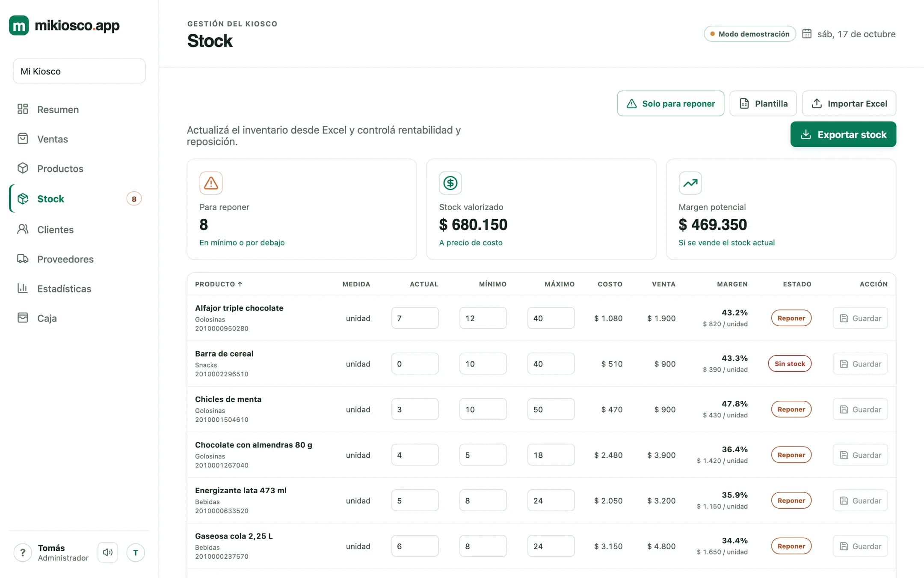Viewport: 924px width, 578px height.
Task: Click the Para reponer warning triangle icon
Action: pos(211,183)
